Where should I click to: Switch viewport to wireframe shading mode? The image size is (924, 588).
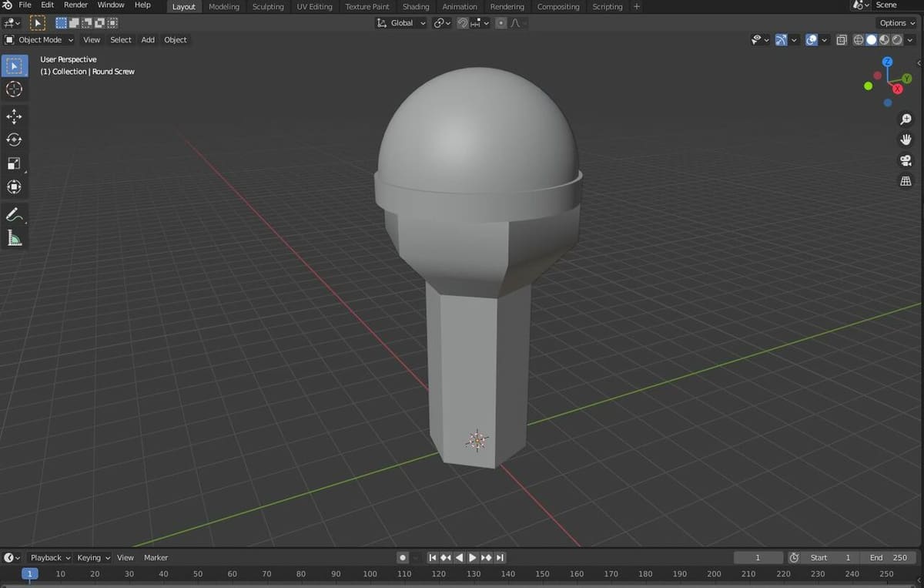point(858,40)
